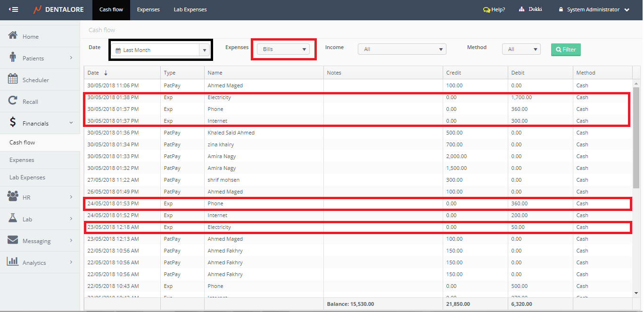The image size is (644, 312).
Task: Click the Analytics bar chart icon
Action: pos(13,262)
